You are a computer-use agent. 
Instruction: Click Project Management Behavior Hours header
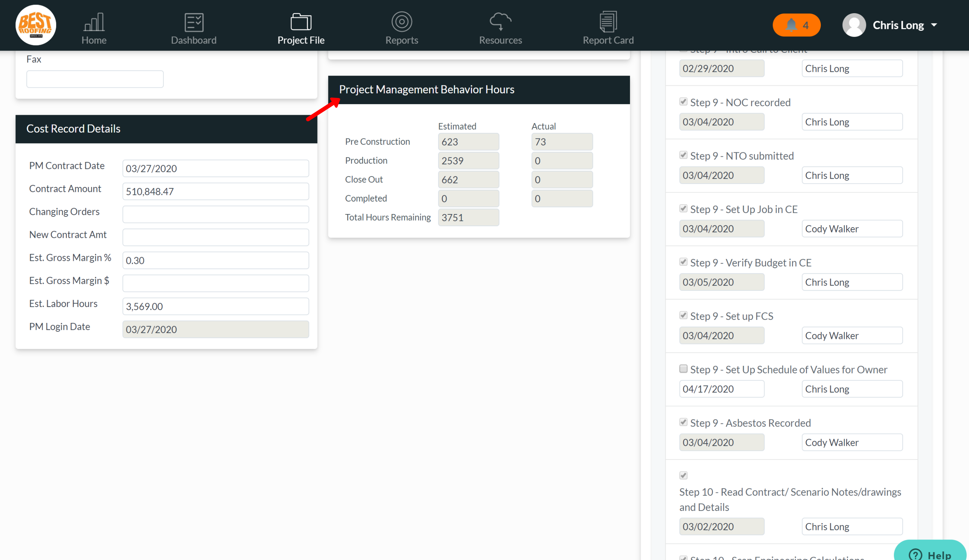(x=479, y=90)
